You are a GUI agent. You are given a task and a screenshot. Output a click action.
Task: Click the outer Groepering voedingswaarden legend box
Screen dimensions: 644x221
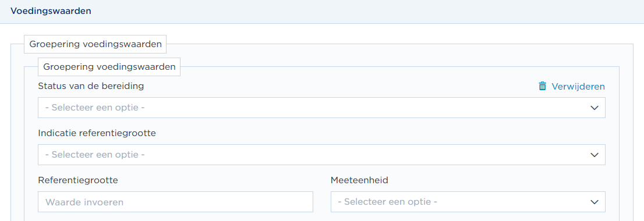coord(95,44)
